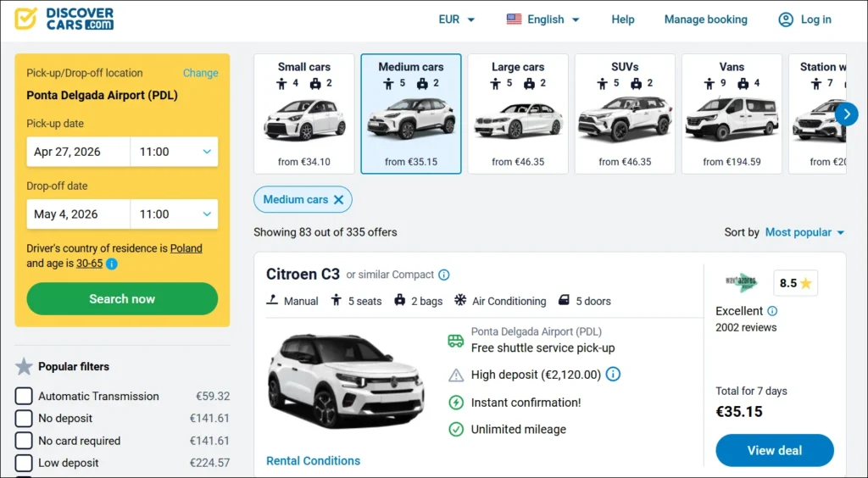
Task: Select the Medium cars category
Action: (411, 114)
